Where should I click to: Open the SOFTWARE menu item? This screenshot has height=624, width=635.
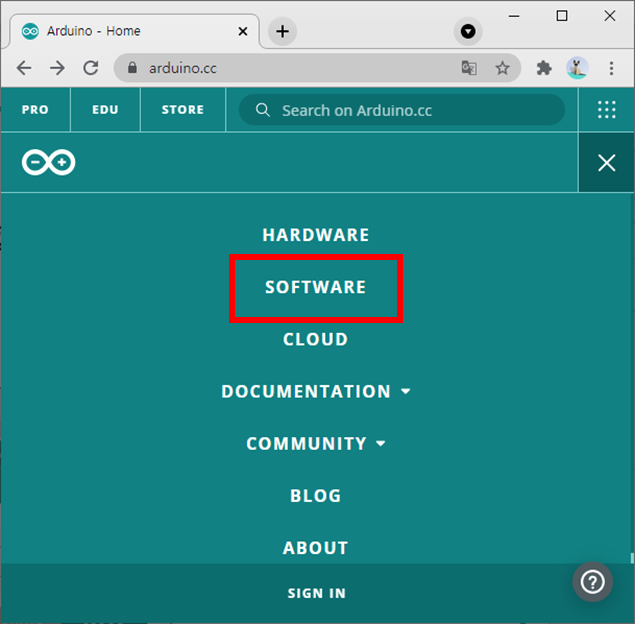tap(316, 287)
